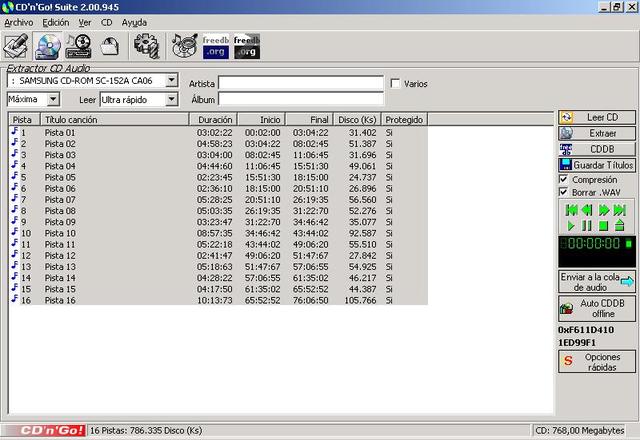
Task: Open the CD menu
Action: pos(107,23)
